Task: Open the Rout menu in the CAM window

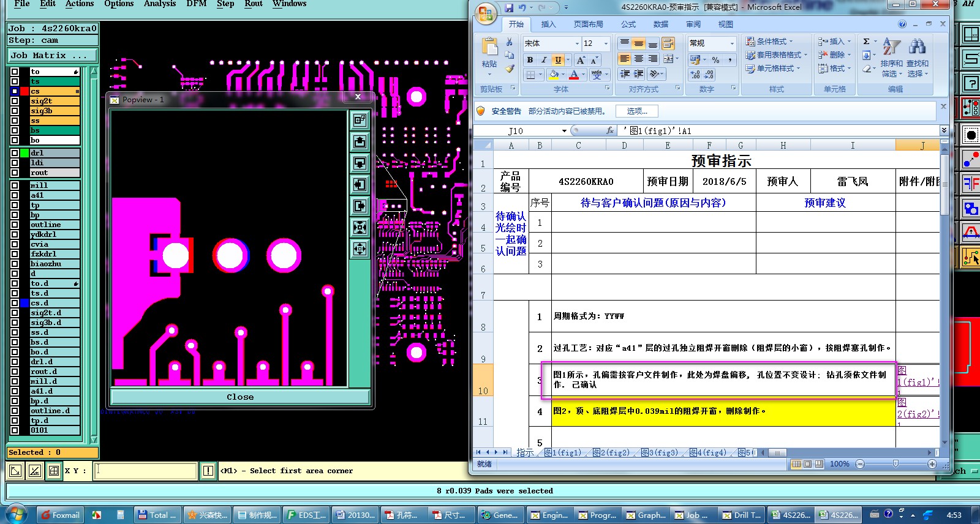Action: [254, 4]
